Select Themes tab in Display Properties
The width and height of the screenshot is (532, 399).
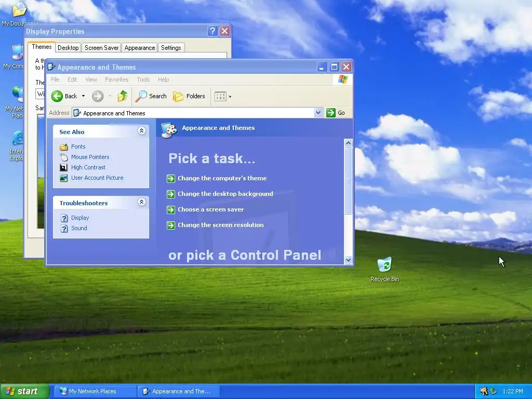(x=42, y=47)
